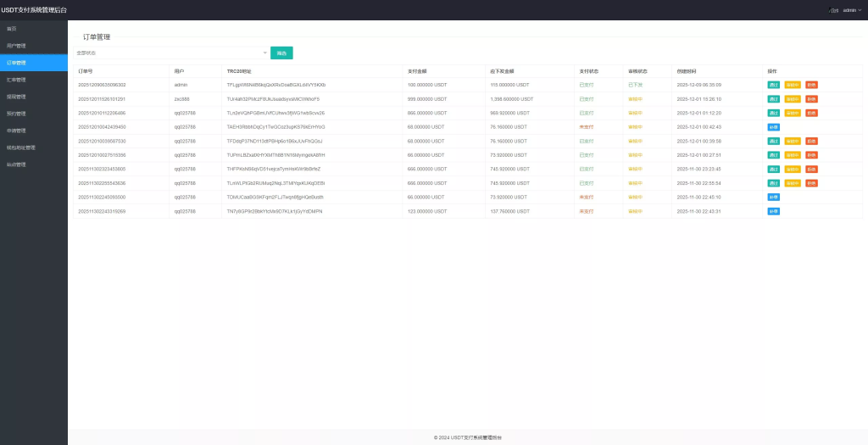
Task: Set order 202512011526101291 to 审核中
Action: [793, 99]
